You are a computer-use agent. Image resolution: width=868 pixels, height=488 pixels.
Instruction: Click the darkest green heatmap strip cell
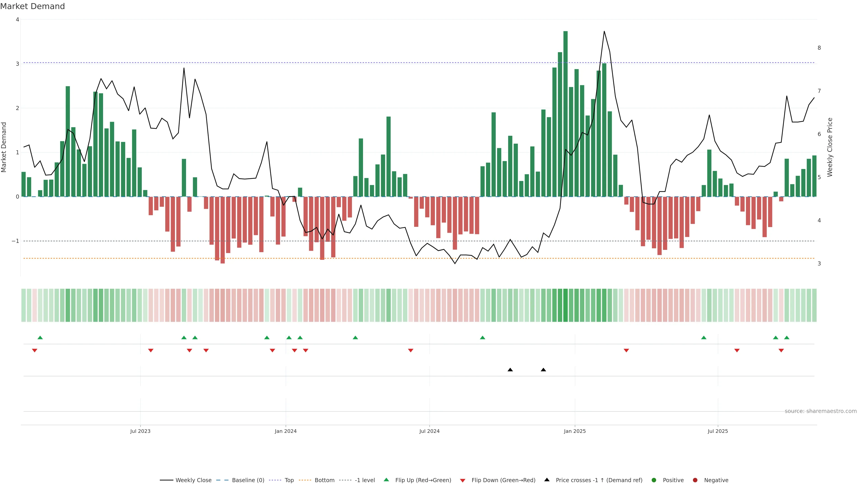point(565,305)
